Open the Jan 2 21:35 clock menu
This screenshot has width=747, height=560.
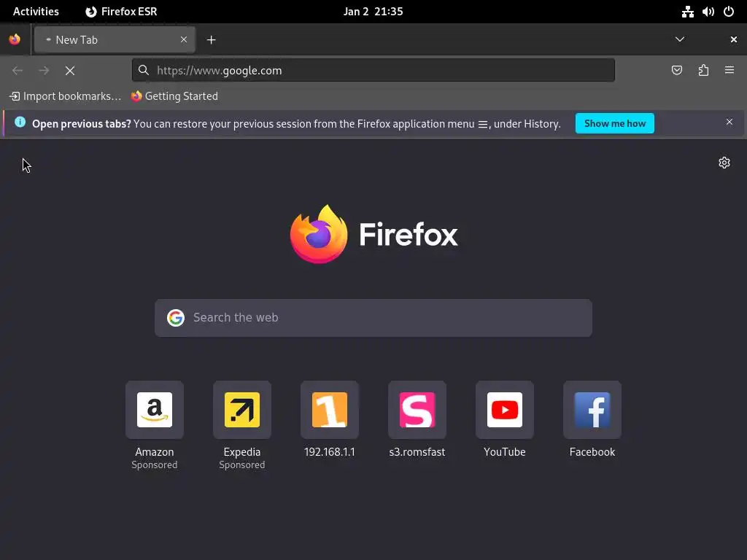coord(373,12)
